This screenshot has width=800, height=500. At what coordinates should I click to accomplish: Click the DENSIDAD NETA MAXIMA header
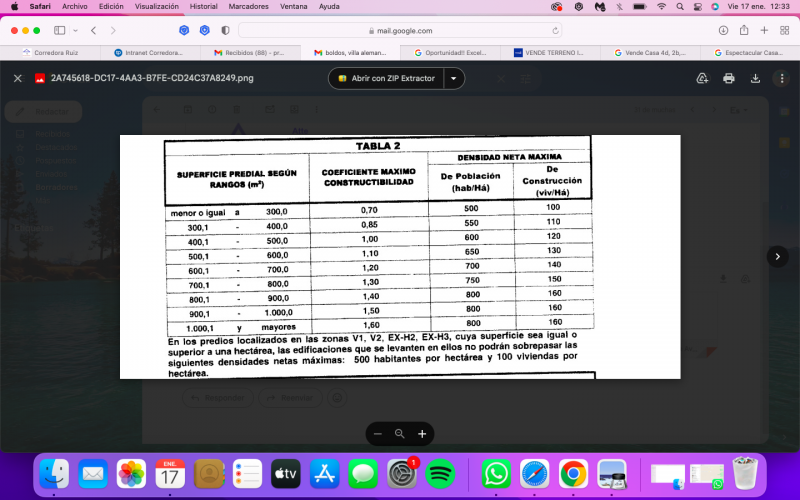click(509, 157)
